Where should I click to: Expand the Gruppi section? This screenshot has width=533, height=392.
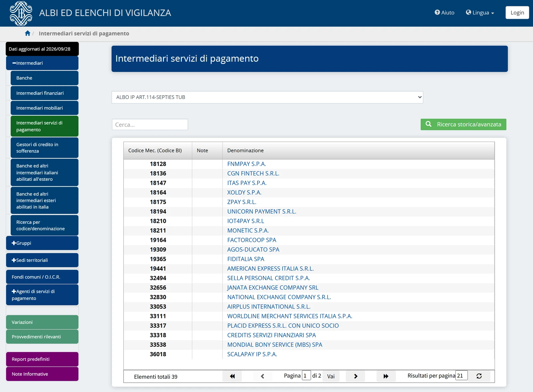point(42,243)
